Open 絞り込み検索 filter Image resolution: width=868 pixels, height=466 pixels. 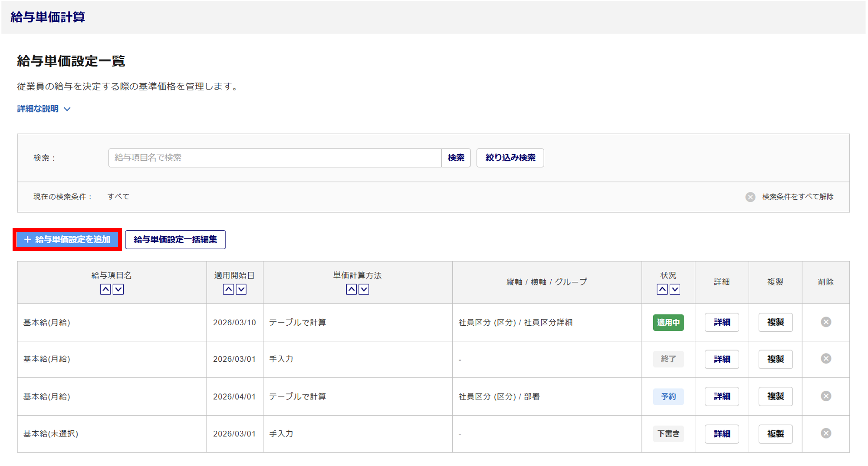[x=510, y=158]
